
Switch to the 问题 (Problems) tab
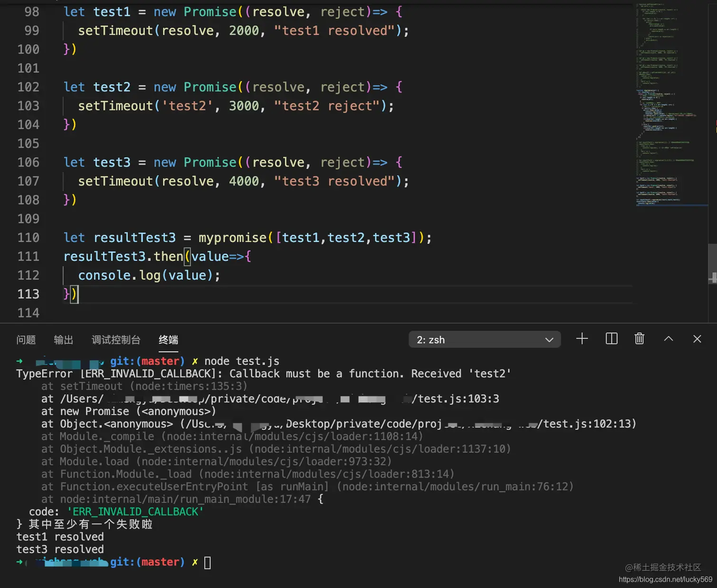(26, 340)
